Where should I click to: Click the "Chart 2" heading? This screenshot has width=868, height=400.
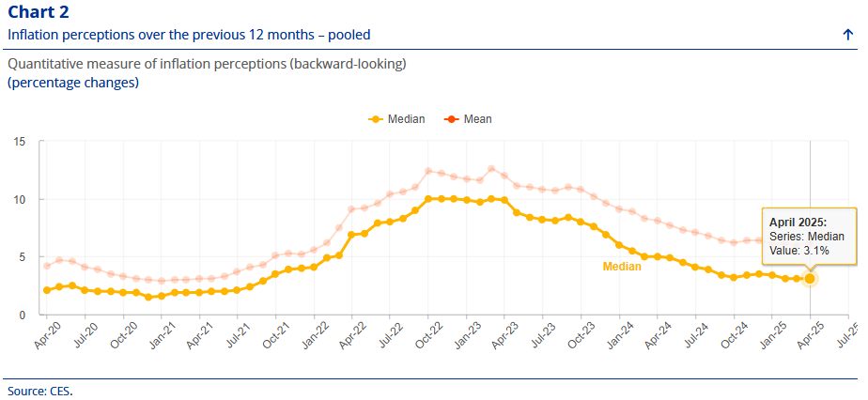click(x=38, y=11)
